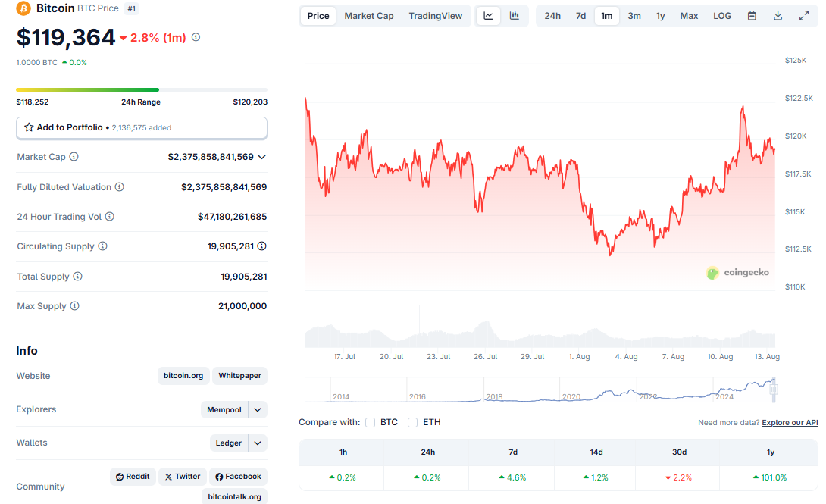Viewport: 826px width, 504px height.
Task: Open the Total Supply info icon
Action: pyautogui.click(x=77, y=277)
